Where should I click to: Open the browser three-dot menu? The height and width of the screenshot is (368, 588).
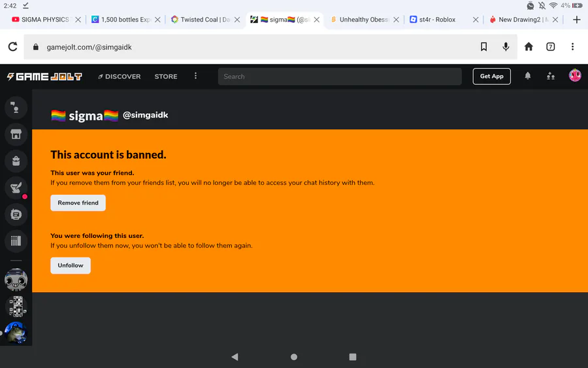coord(572,46)
